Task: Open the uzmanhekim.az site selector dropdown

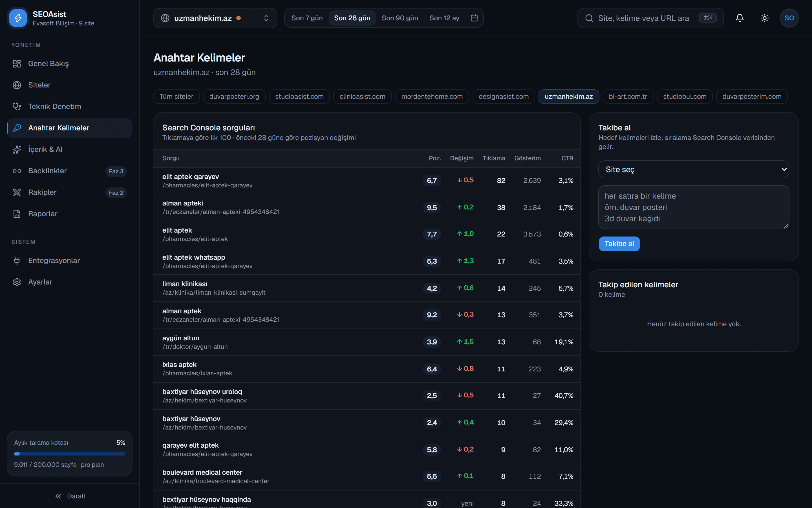Action: click(x=215, y=18)
